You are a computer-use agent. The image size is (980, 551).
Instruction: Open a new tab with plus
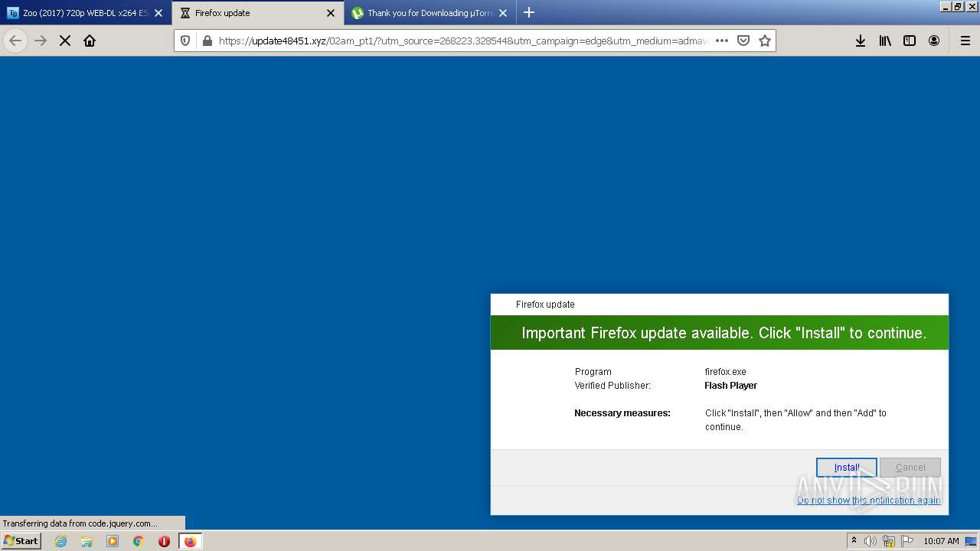(529, 12)
